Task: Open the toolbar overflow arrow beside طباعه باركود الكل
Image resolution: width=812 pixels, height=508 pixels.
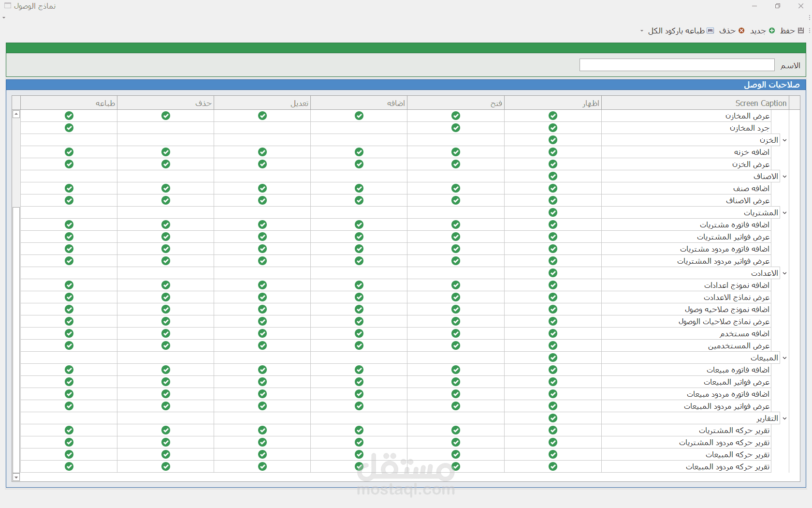Action: [642, 31]
